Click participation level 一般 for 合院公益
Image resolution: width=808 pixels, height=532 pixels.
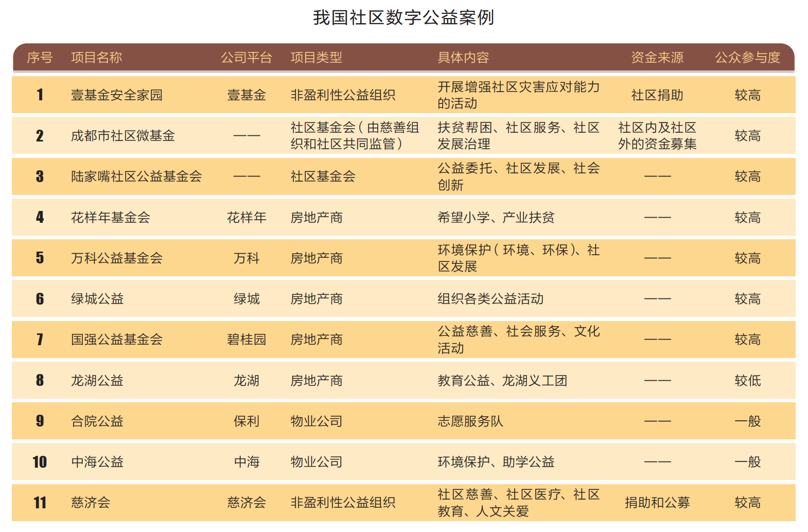[x=748, y=421]
